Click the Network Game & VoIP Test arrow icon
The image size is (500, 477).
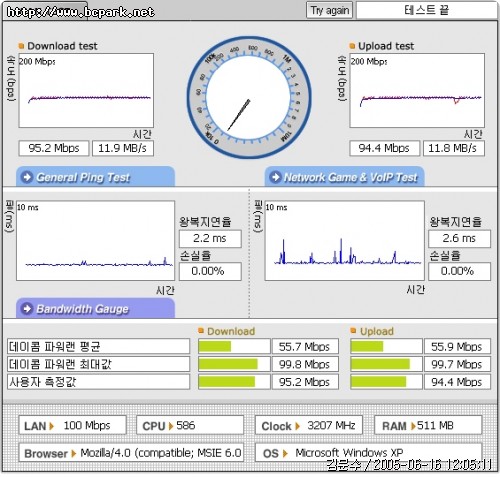click(x=275, y=177)
